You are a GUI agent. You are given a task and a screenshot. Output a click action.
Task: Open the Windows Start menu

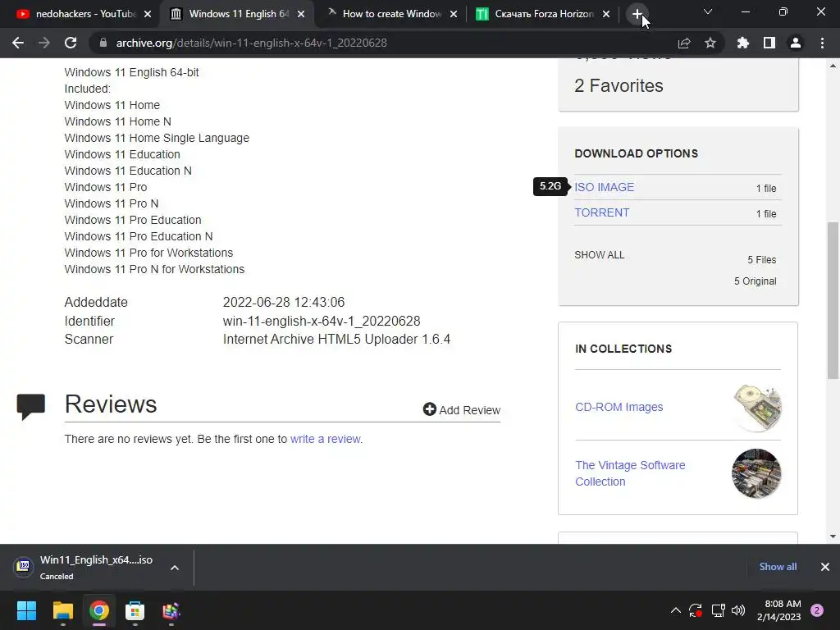point(26,610)
